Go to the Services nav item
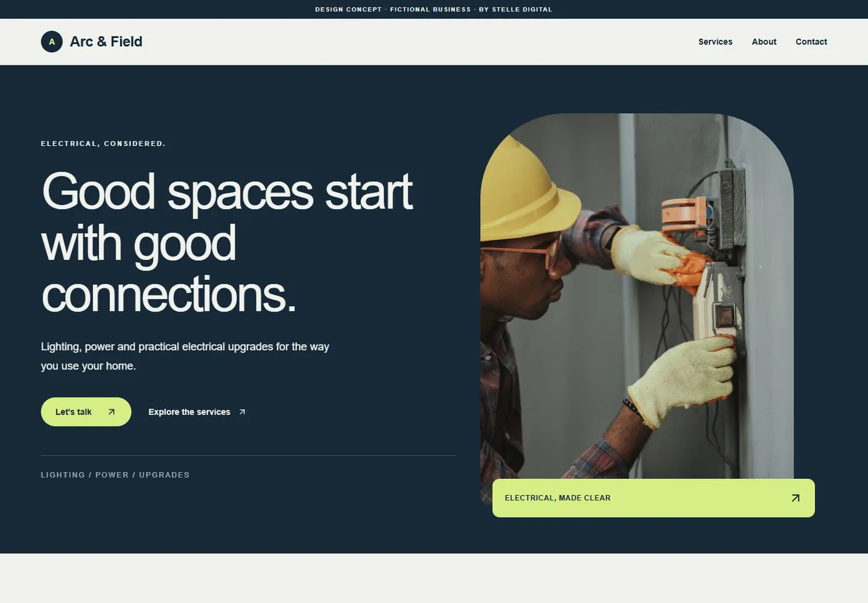The height and width of the screenshot is (603, 868). [x=715, y=41]
